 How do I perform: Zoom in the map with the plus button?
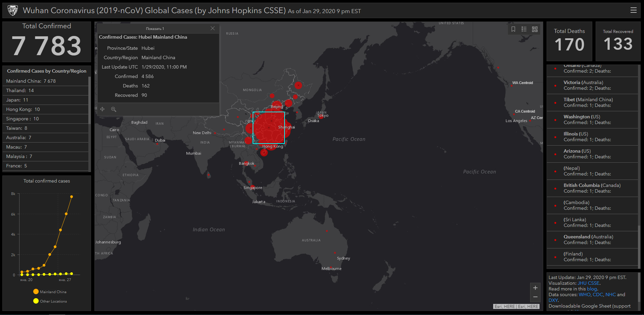click(535, 288)
